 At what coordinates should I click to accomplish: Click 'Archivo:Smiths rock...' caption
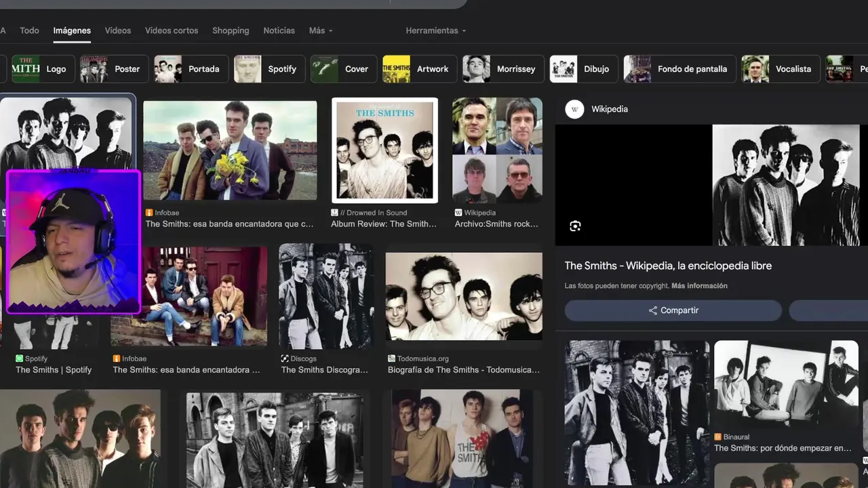[x=496, y=224]
